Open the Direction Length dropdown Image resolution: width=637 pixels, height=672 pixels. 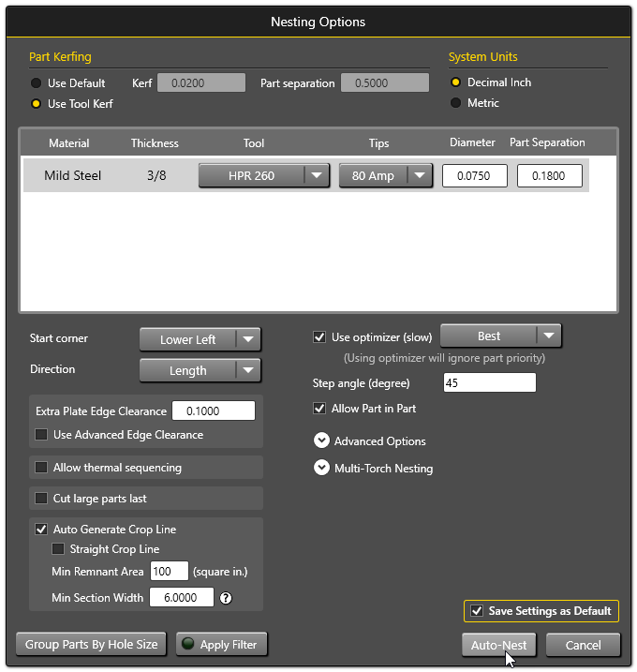point(200,370)
